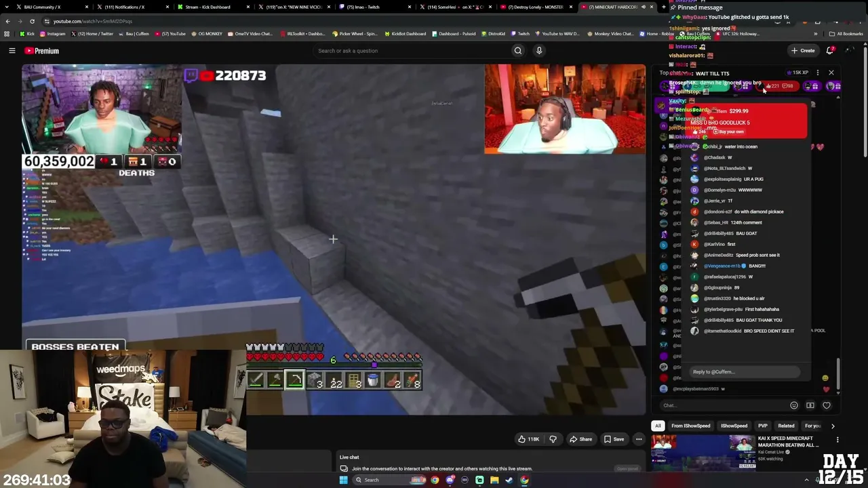Send a heart reaction in chat
This screenshot has width=868, height=488.
pos(827,405)
